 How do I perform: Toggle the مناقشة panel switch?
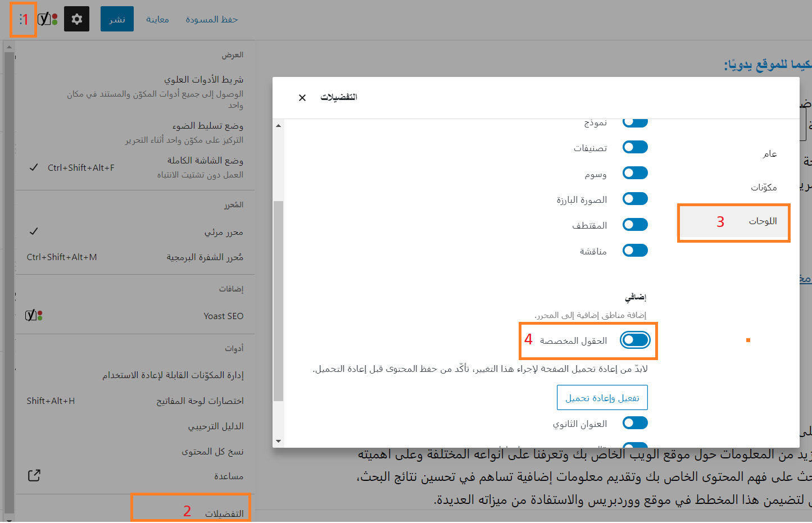(x=635, y=251)
